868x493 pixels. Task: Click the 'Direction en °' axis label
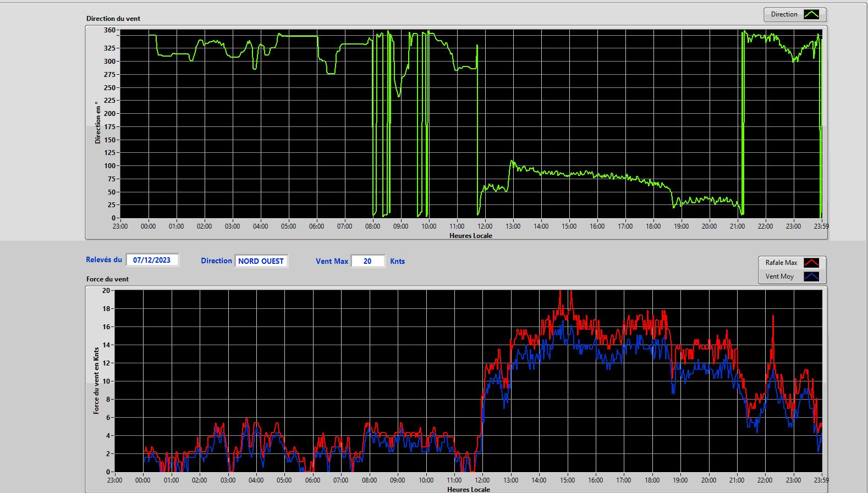click(98, 123)
